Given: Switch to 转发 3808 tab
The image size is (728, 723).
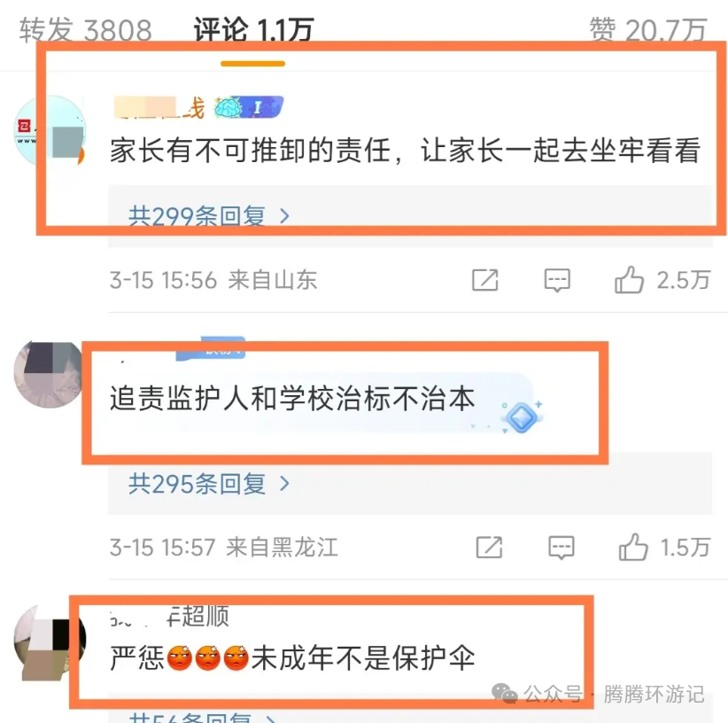Looking at the screenshot, I should click(x=85, y=30).
